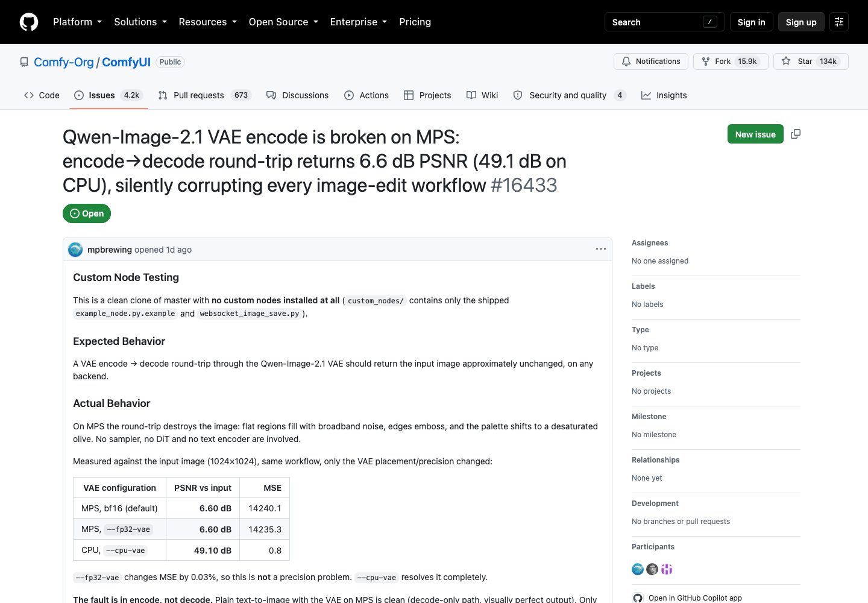Open the Security and quality tab

(x=570, y=95)
